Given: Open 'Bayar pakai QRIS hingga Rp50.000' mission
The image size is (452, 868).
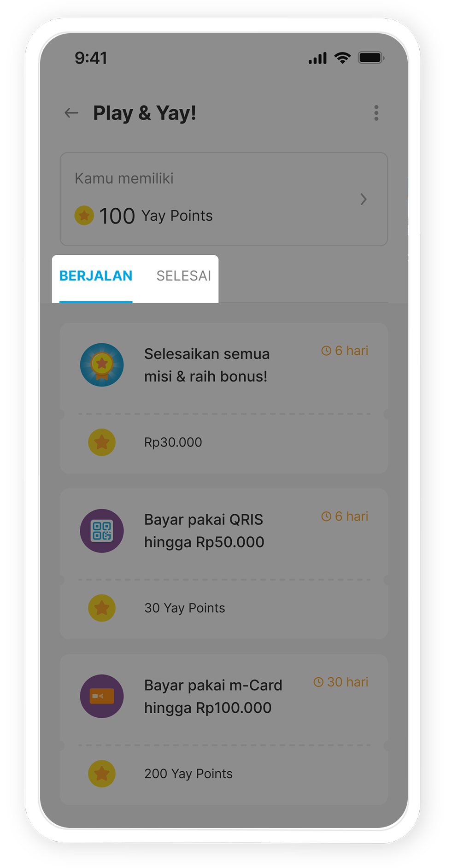Looking at the screenshot, I should pyautogui.click(x=204, y=531).
